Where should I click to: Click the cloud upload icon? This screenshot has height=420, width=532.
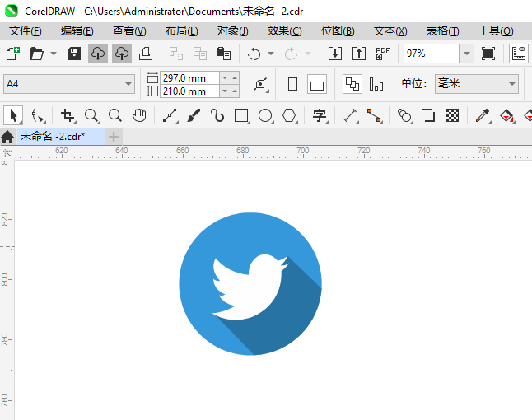coord(122,54)
